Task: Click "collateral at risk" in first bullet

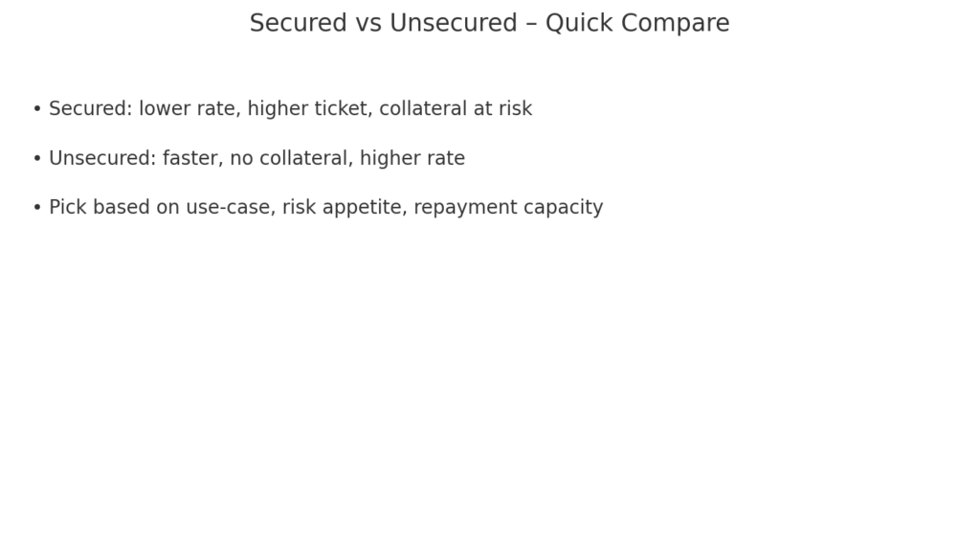Action: (456, 109)
